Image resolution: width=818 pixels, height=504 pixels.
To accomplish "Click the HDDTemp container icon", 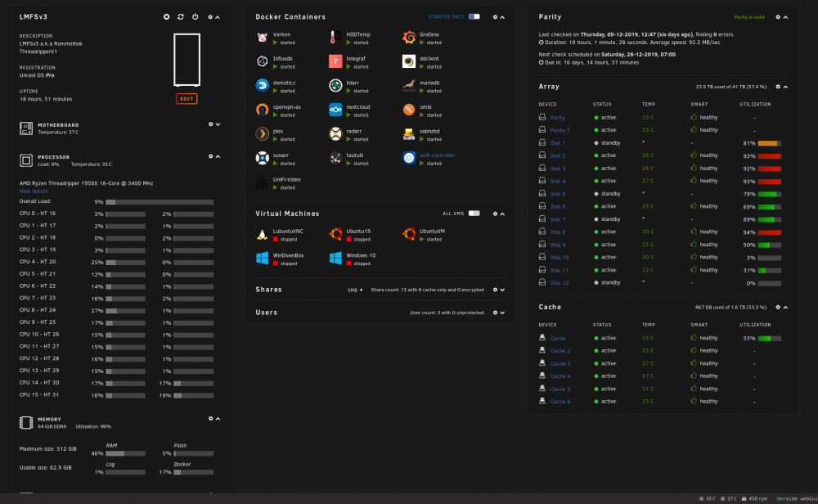I will tap(335, 37).
